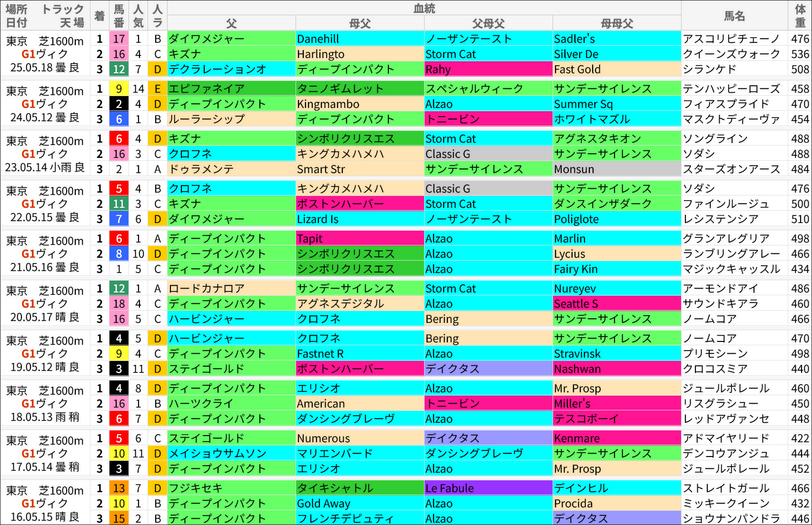Click the 血統 column group header

click(x=424, y=8)
